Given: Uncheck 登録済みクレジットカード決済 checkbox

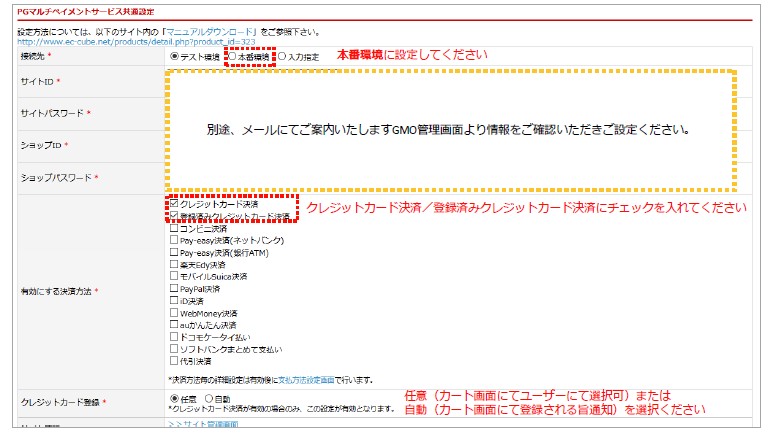Looking at the screenshot, I should click(174, 216).
